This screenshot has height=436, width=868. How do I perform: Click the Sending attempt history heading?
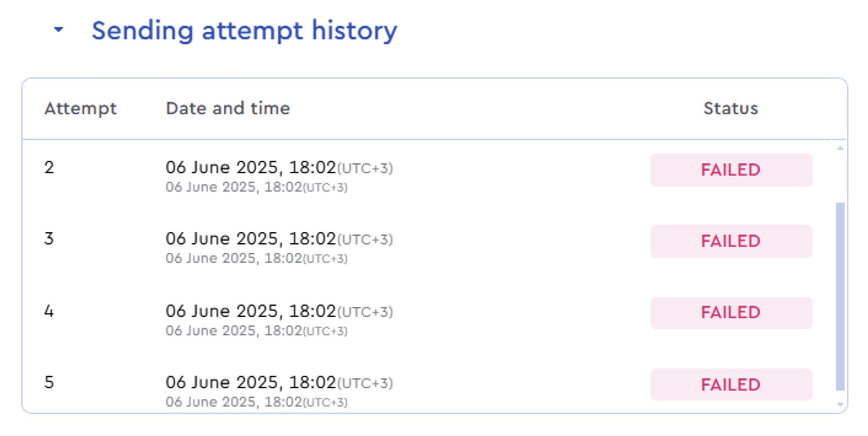pos(244,31)
